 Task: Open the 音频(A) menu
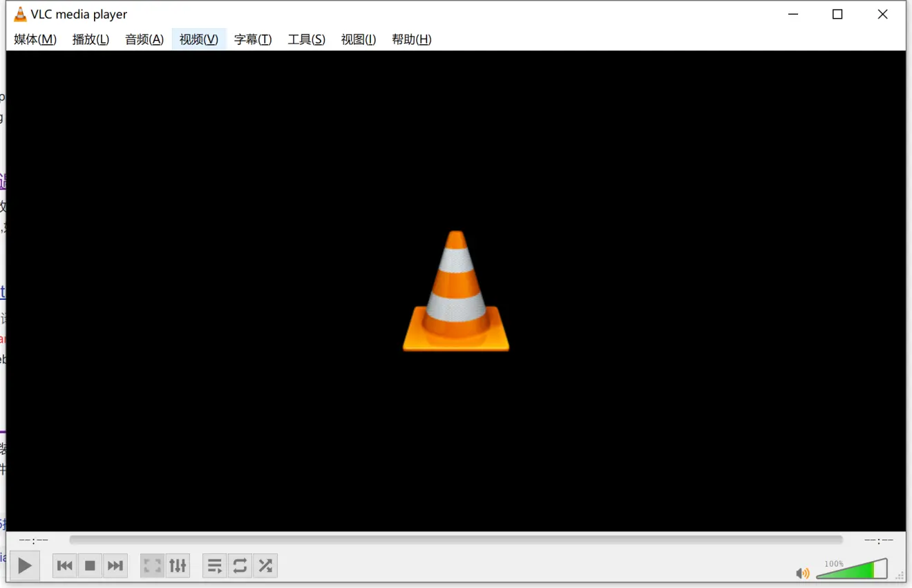[x=144, y=39]
